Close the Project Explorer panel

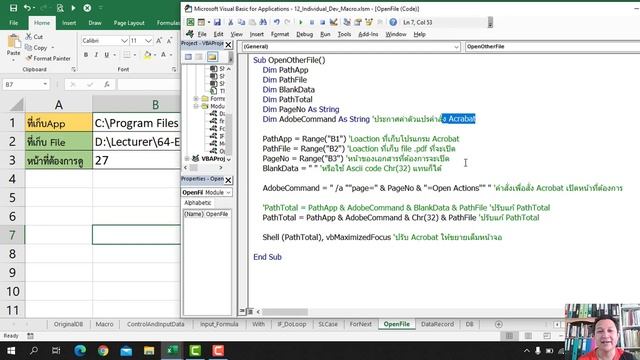click(228, 44)
